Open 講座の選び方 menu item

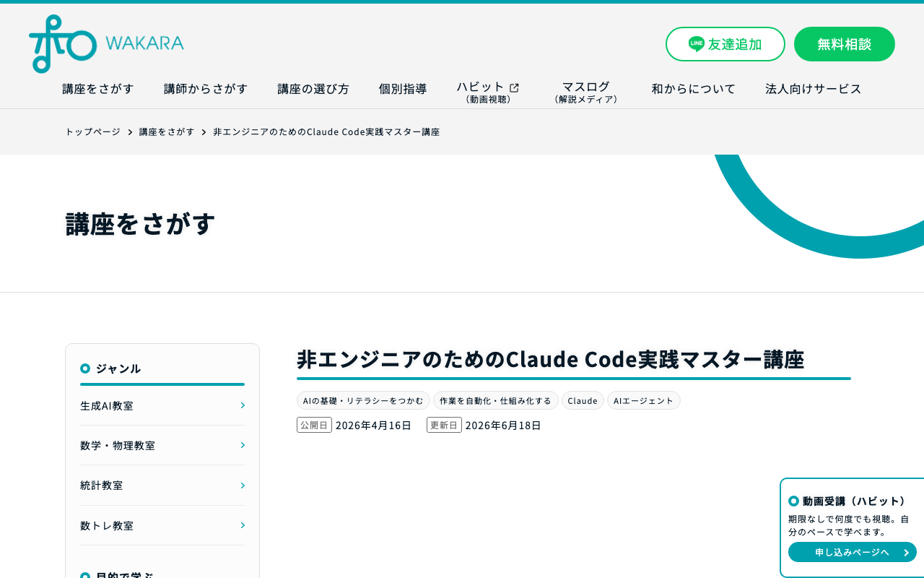[313, 89]
